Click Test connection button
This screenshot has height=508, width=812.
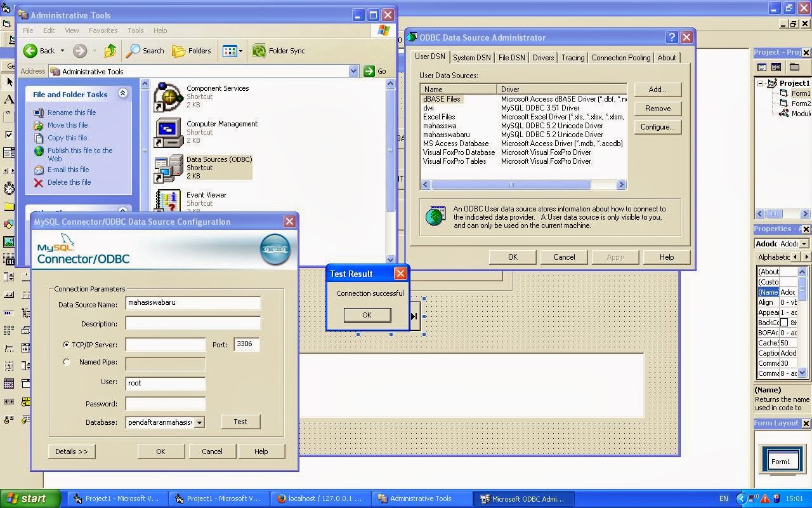240,422
